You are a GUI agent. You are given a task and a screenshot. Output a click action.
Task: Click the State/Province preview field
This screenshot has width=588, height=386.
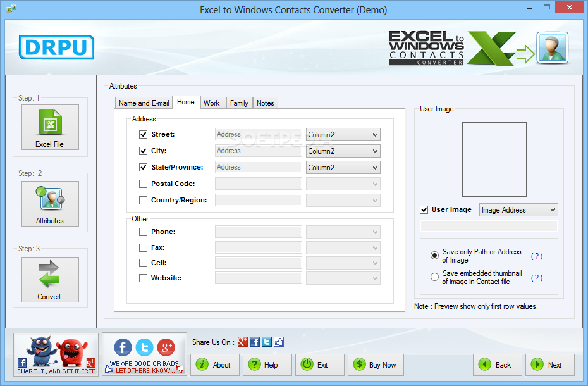click(x=259, y=168)
